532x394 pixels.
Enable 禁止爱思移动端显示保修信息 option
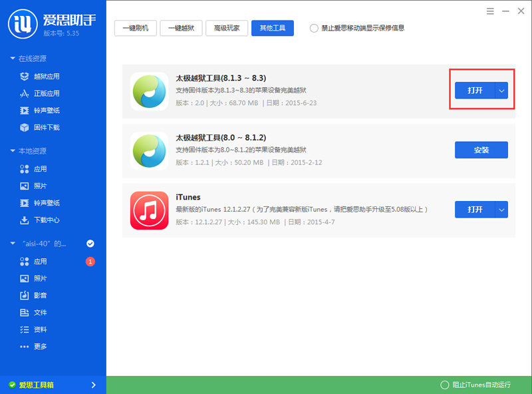click(313, 28)
